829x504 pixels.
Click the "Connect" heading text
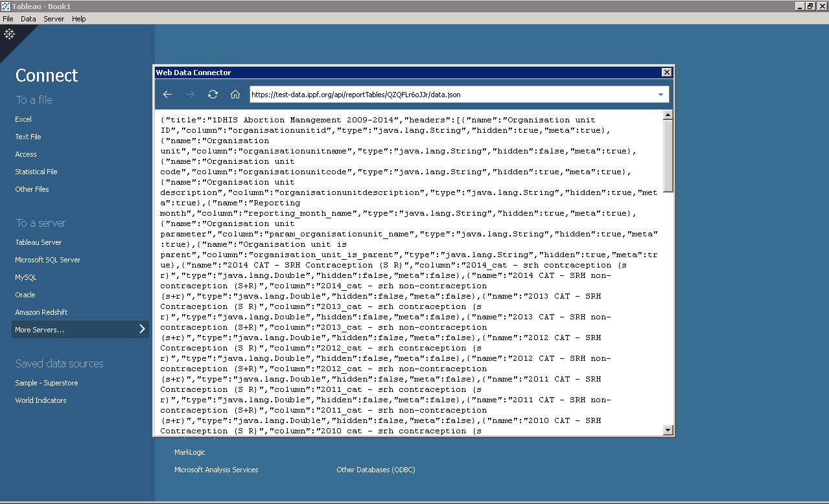47,75
